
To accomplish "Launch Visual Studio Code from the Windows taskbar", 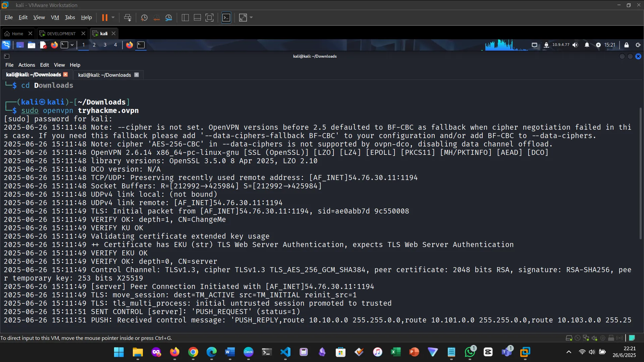I will (285, 352).
